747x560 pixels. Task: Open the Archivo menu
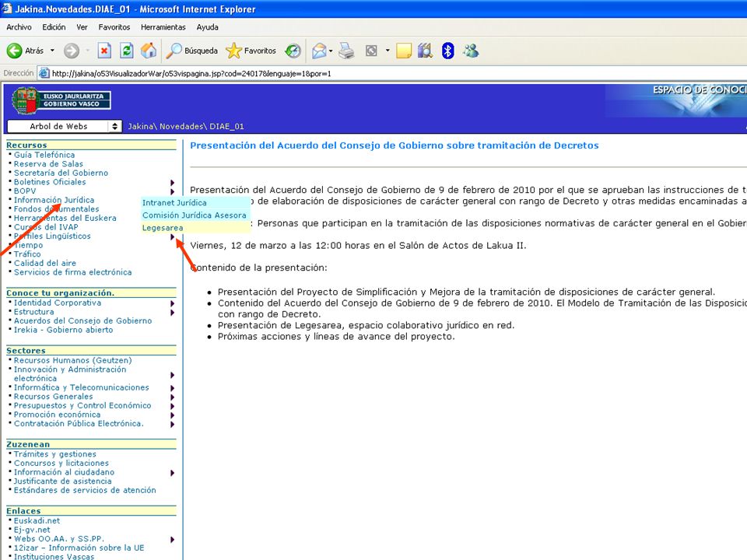(19, 27)
